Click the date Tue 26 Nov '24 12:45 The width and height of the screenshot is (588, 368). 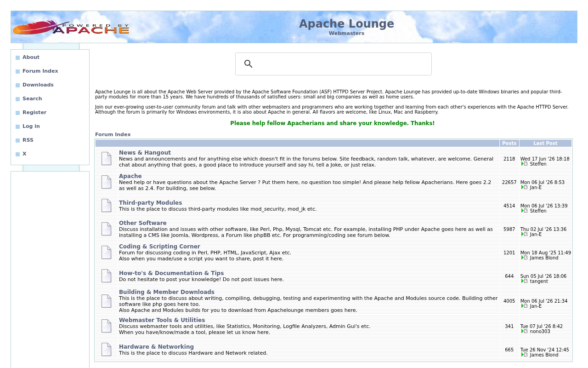[544, 350]
